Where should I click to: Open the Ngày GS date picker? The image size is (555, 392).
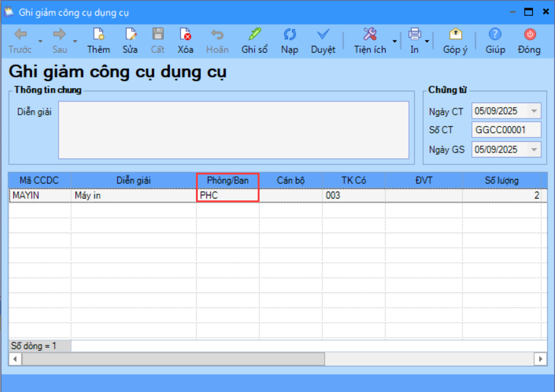(534, 149)
